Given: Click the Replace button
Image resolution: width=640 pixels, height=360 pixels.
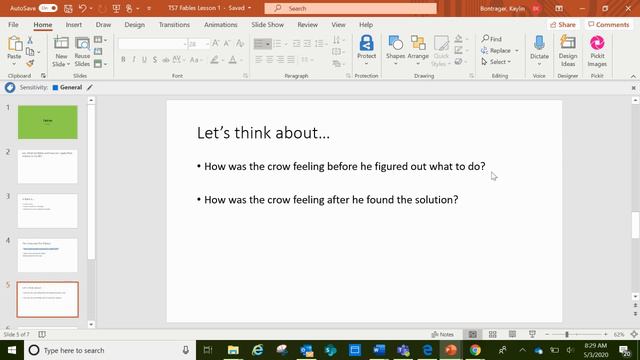Looking at the screenshot, I should [x=496, y=51].
